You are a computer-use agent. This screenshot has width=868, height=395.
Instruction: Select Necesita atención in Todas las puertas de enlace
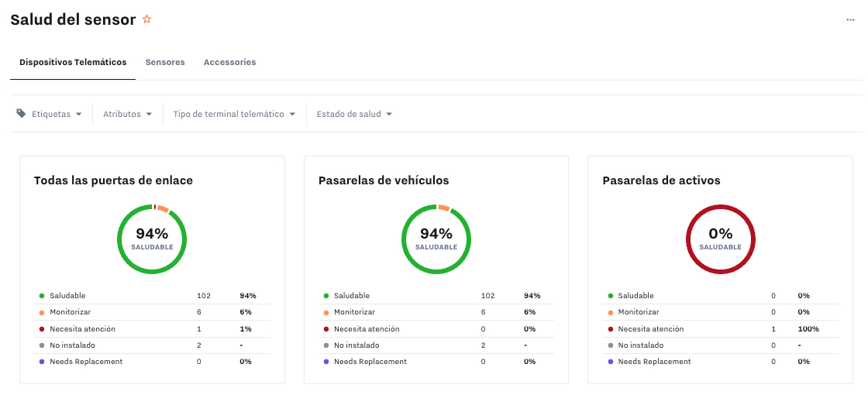(x=152, y=328)
